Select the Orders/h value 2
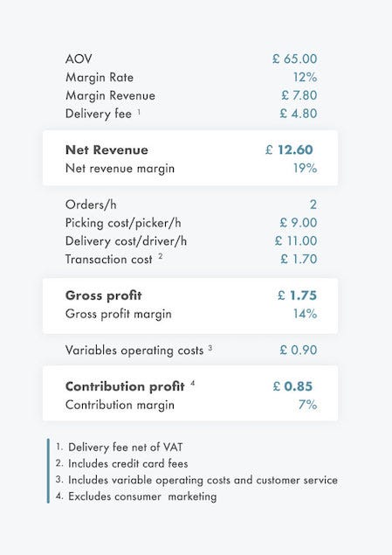392x555 pixels. tap(313, 205)
